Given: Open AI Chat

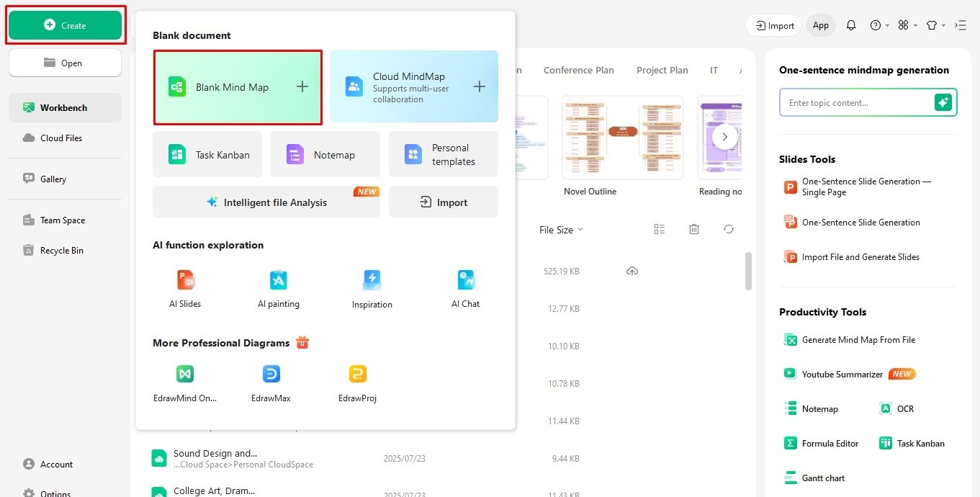Looking at the screenshot, I should click(465, 289).
